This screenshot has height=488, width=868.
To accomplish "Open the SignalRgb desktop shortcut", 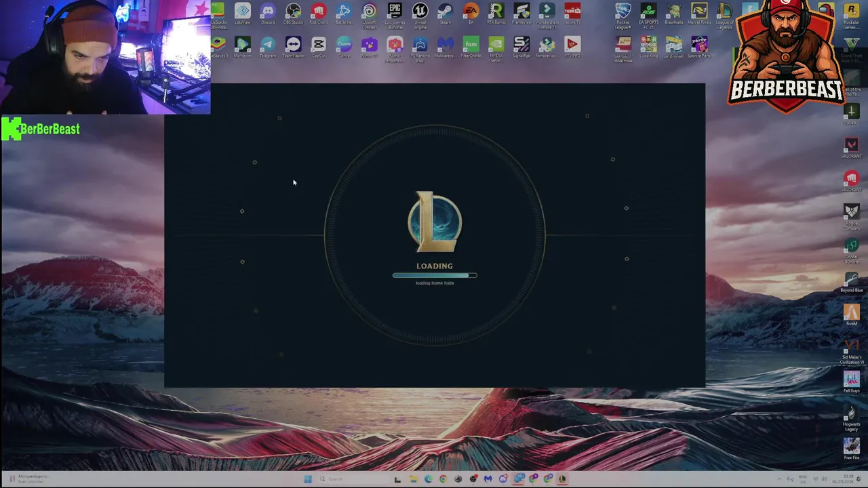I will (x=521, y=47).
